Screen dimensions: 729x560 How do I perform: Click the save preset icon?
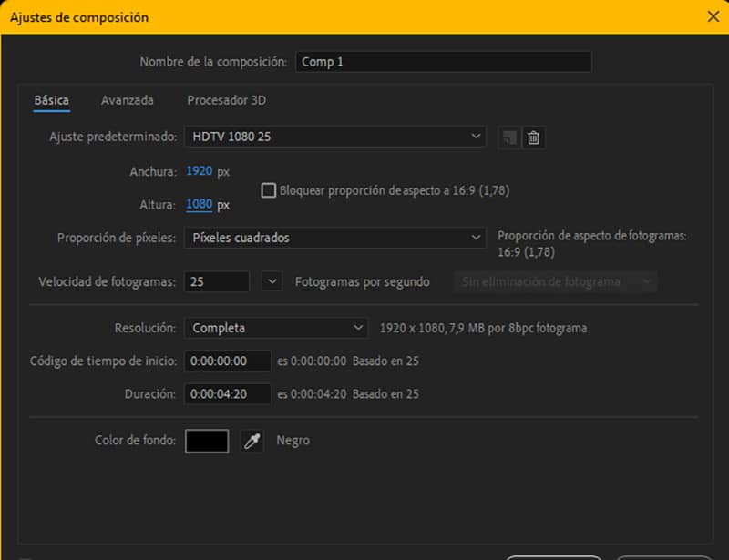508,137
